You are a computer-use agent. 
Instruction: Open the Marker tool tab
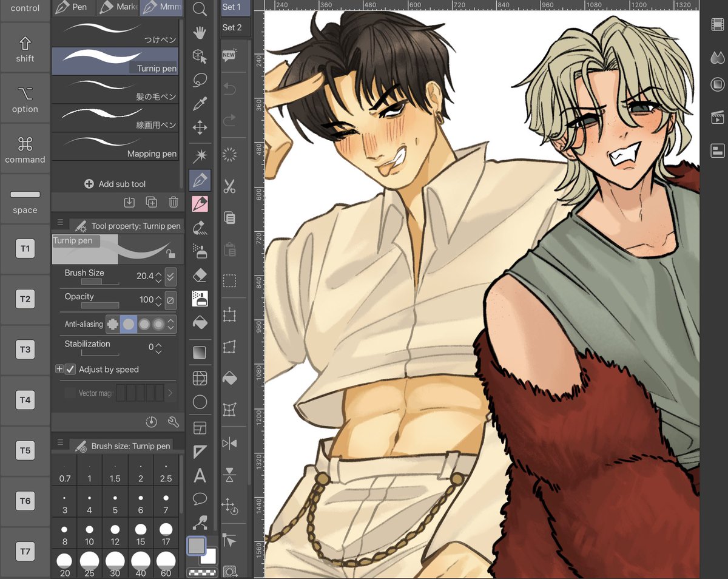[x=118, y=8]
